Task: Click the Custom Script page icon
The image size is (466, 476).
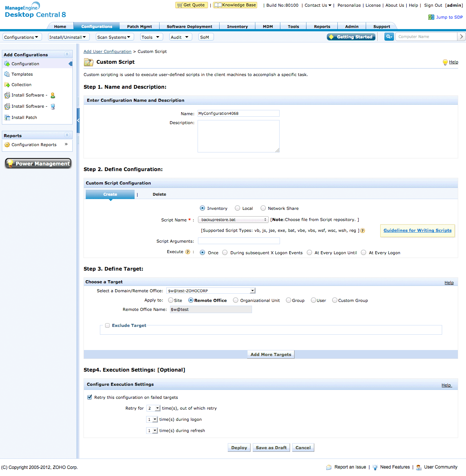Action: [89, 62]
